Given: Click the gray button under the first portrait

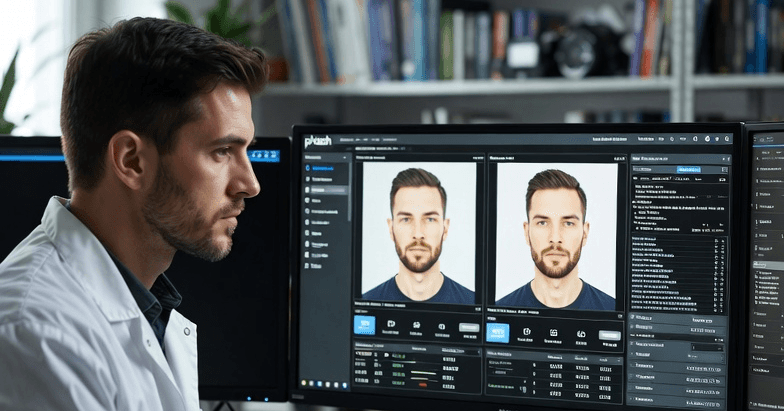Looking at the screenshot, I should click(469, 328).
